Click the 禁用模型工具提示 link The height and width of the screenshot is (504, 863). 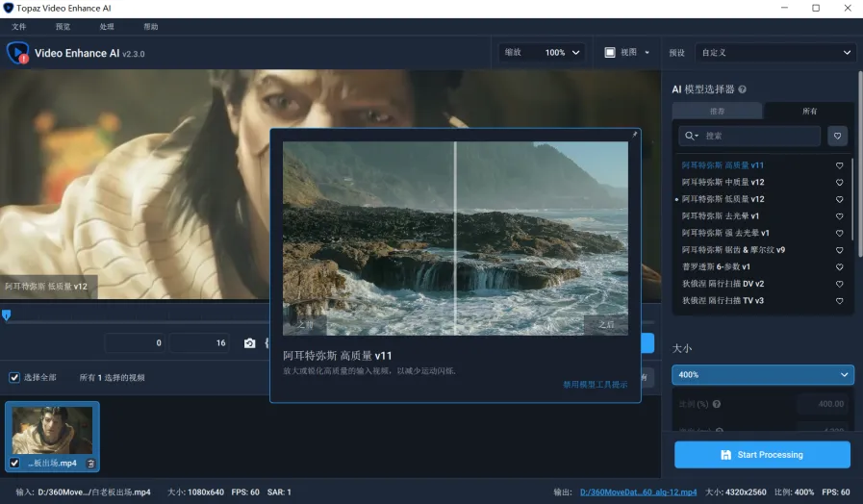point(595,385)
